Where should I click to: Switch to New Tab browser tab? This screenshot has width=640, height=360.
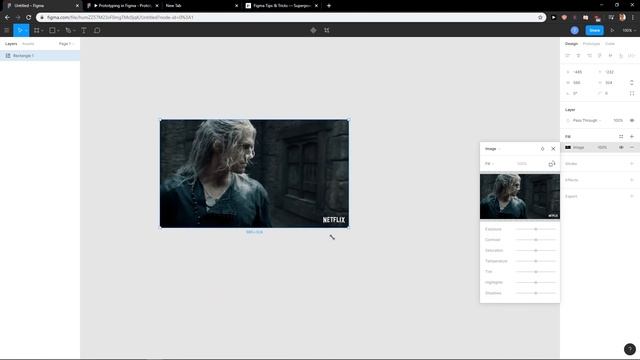pyautogui.click(x=201, y=6)
